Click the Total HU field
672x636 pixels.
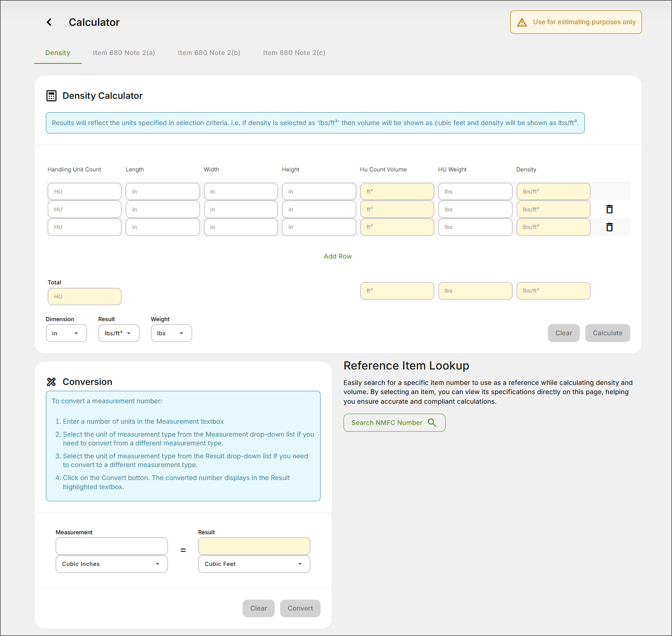tap(85, 297)
